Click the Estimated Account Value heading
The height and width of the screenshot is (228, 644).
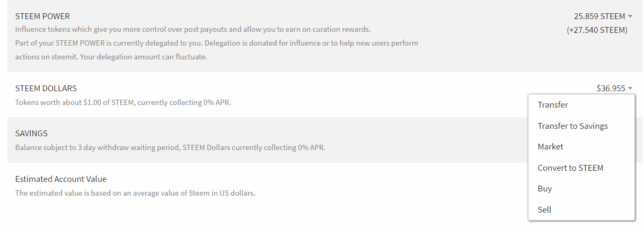(61, 179)
